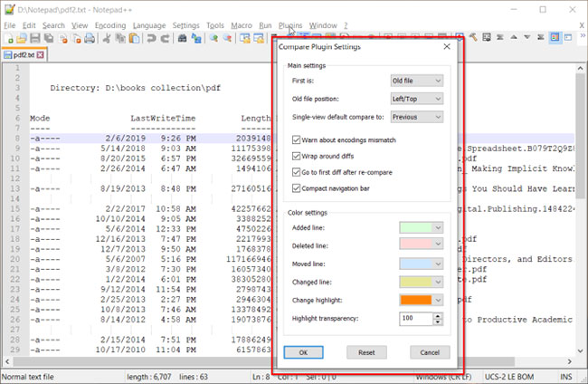The image size is (588, 384).
Task: Open Added line color dropdown
Action: (421, 227)
